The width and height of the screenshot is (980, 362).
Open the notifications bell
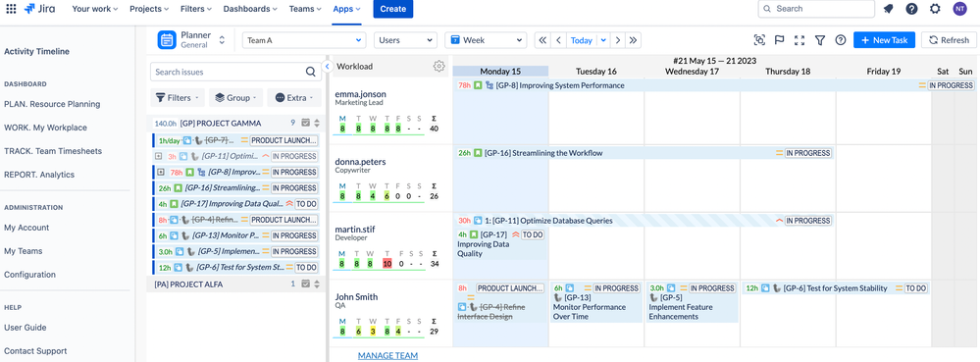click(888, 9)
